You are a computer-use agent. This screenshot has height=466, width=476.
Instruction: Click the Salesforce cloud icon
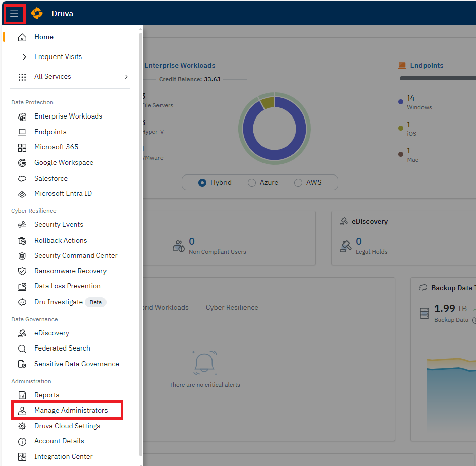tap(22, 179)
